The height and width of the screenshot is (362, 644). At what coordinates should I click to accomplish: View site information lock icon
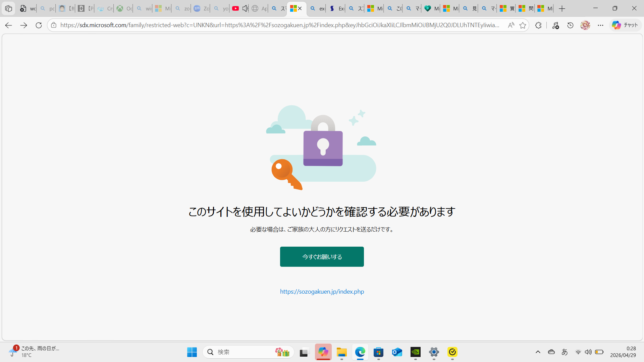(x=54, y=25)
